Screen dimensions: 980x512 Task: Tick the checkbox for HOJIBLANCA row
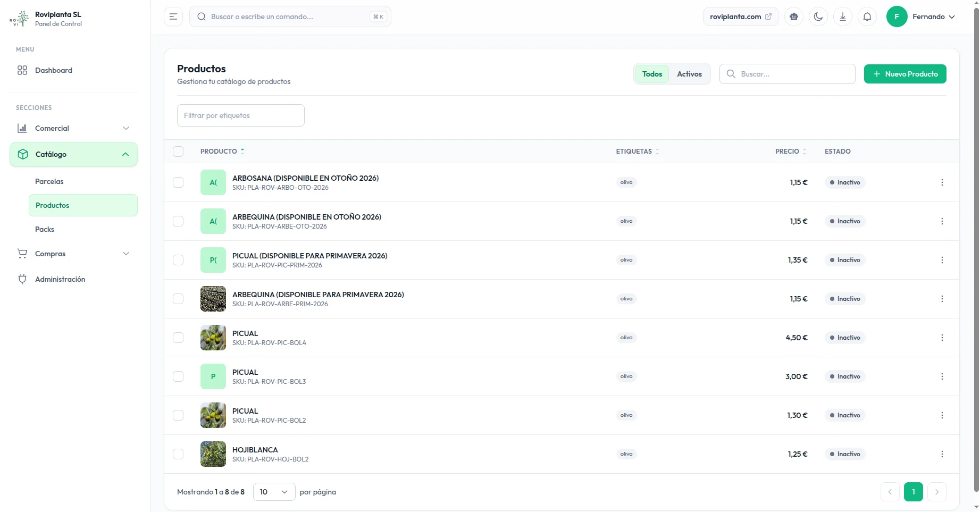(178, 454)
